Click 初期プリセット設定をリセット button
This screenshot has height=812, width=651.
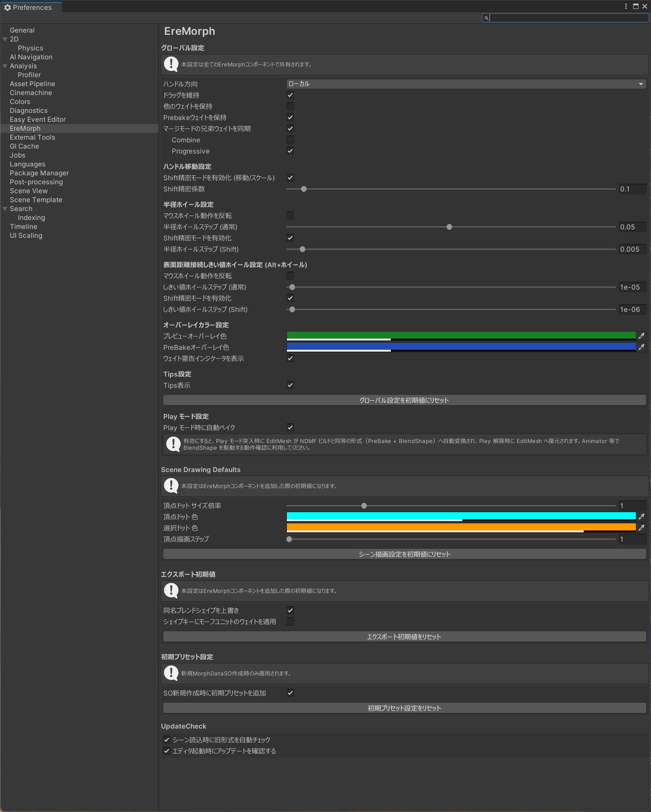click(x=404, y=708)
